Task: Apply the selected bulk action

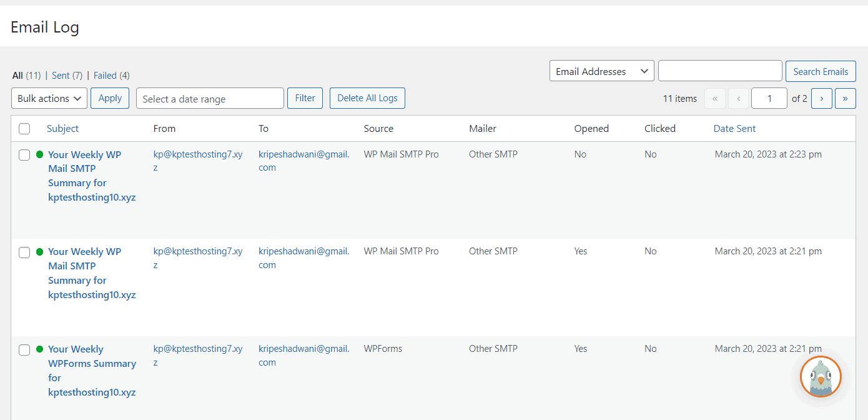Action: click(x=110, y=98)
